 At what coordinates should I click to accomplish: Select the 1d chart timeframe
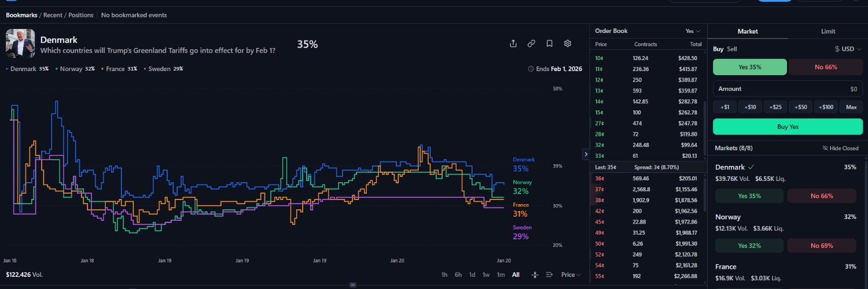click(472, 275)
